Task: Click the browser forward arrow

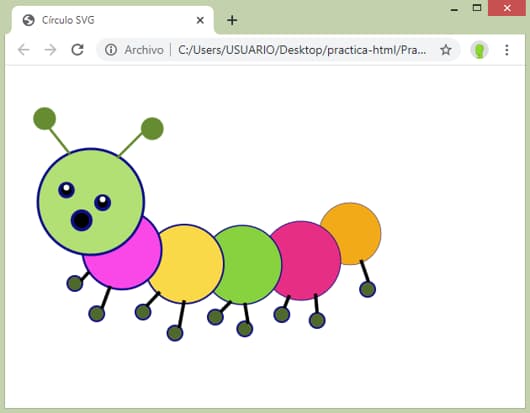Action: (50, 50)
